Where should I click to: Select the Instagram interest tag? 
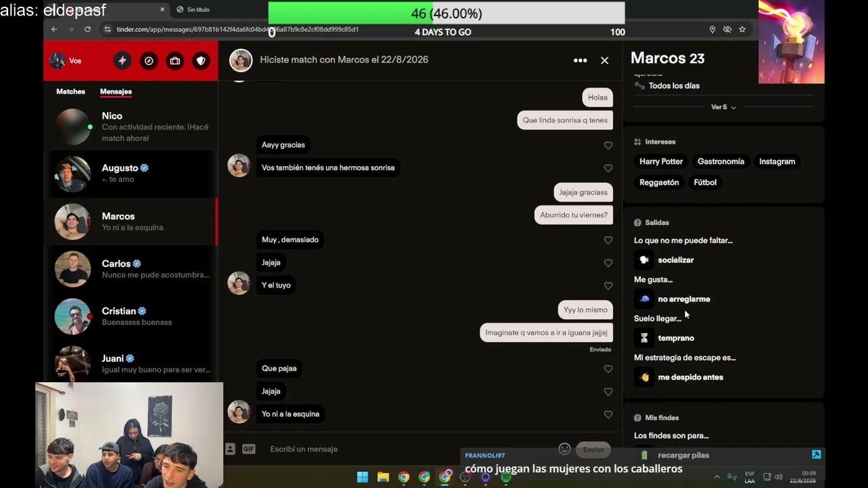pos(777,161)
